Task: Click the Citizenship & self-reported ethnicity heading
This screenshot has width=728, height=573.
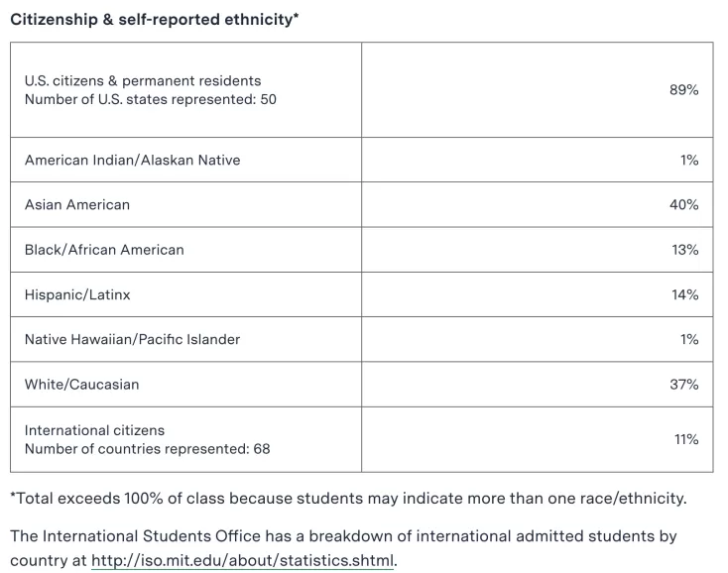Action: [154, 20]
